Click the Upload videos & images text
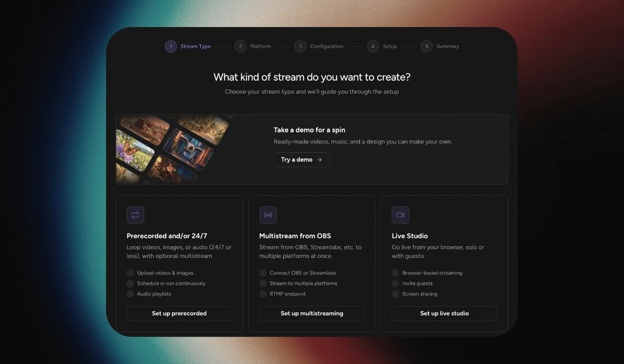Screen dimensions: 624x364 (165, 273)
